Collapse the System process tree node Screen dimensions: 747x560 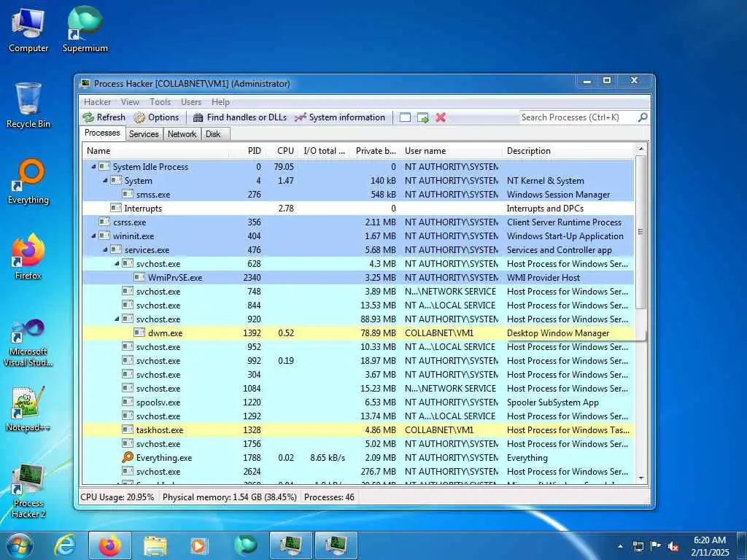[105, 181]
